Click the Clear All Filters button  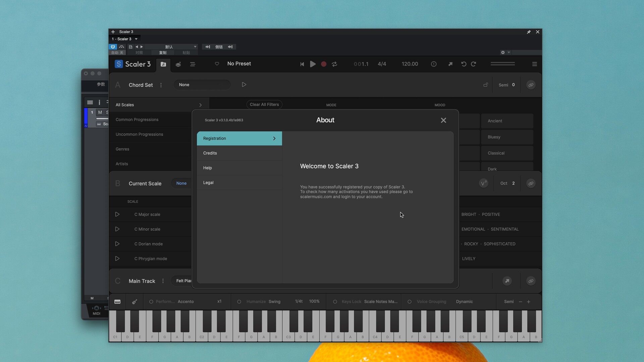tap(264, 105)
